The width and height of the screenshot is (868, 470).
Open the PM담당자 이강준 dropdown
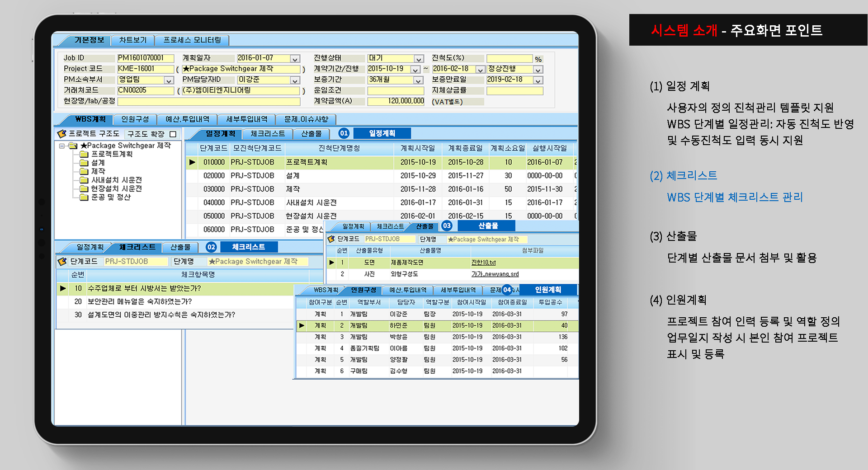pyautogui.click(x=295, y=80)
